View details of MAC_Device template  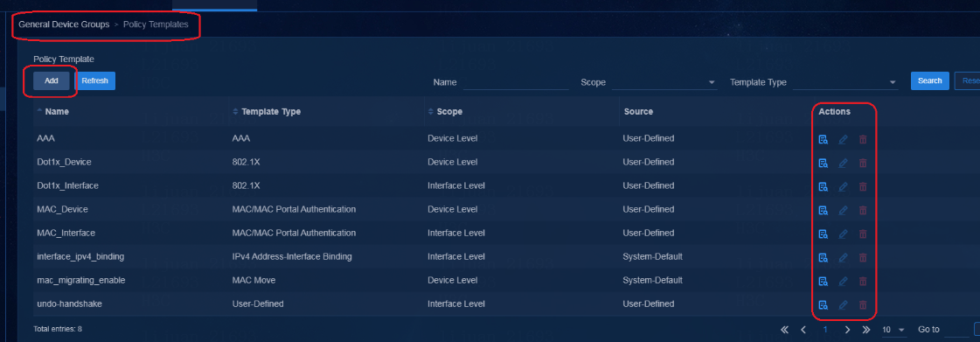[824, 210]
